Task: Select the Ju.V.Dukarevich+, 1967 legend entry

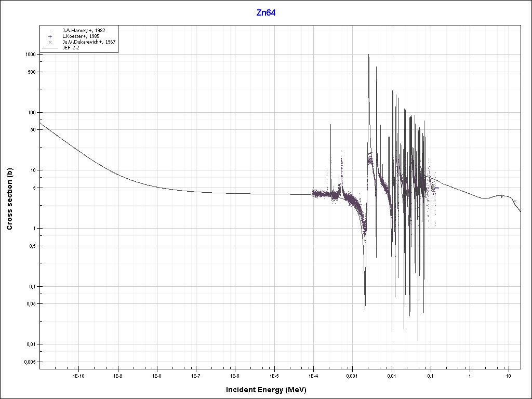Action: coord(88,42)
